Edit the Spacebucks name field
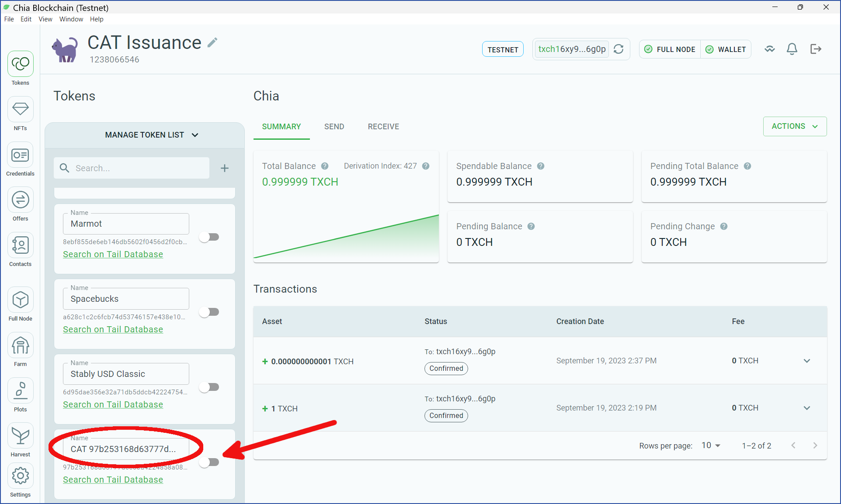 pyautogui.click(x=126, y=299)
